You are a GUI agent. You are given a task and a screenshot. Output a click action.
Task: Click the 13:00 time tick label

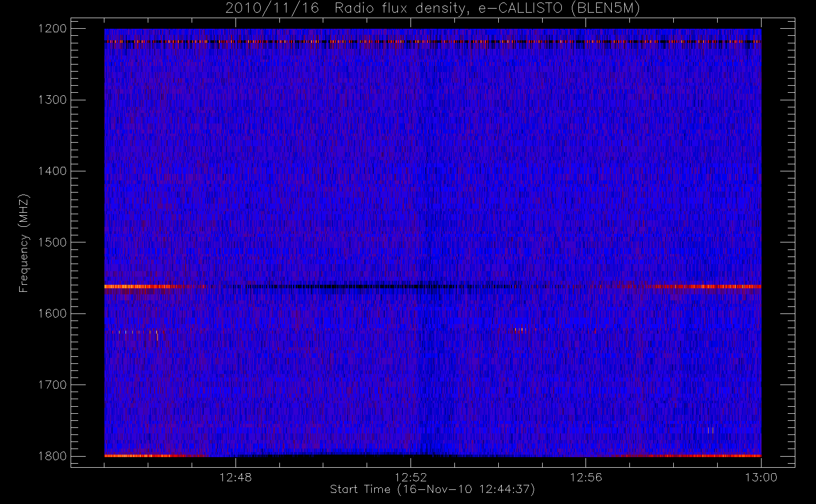[x=761, y=477]
